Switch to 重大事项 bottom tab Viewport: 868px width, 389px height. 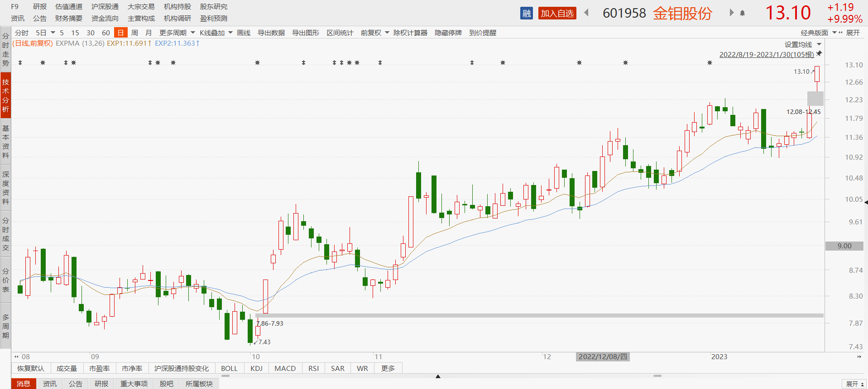(134, 384)
